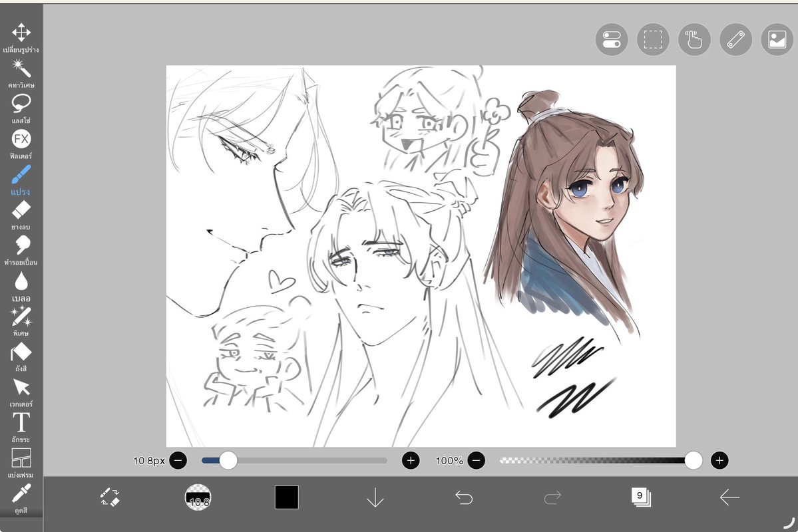Open the layers panel showing 9
The width and height of the screenshot is (798, 532).
click(x=641, y=497)
